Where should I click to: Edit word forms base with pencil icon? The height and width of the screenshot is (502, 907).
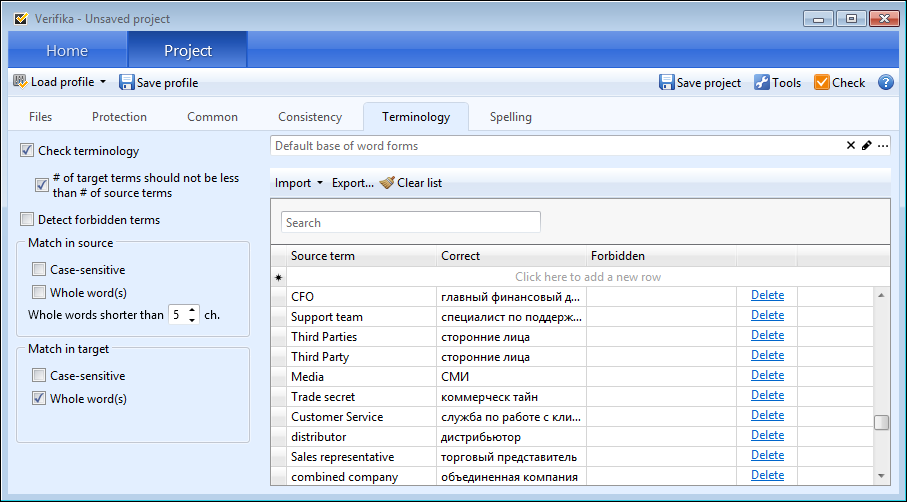(867, 146)
